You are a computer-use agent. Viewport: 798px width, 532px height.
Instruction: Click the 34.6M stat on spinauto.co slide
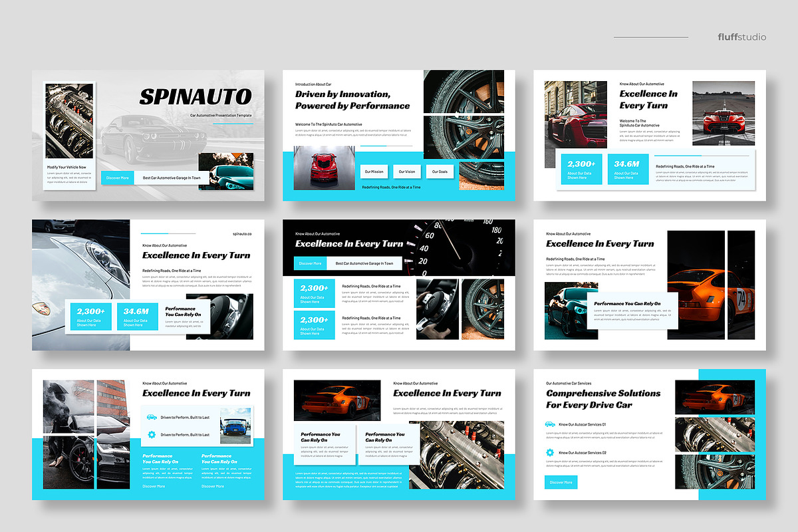(136, 317)
